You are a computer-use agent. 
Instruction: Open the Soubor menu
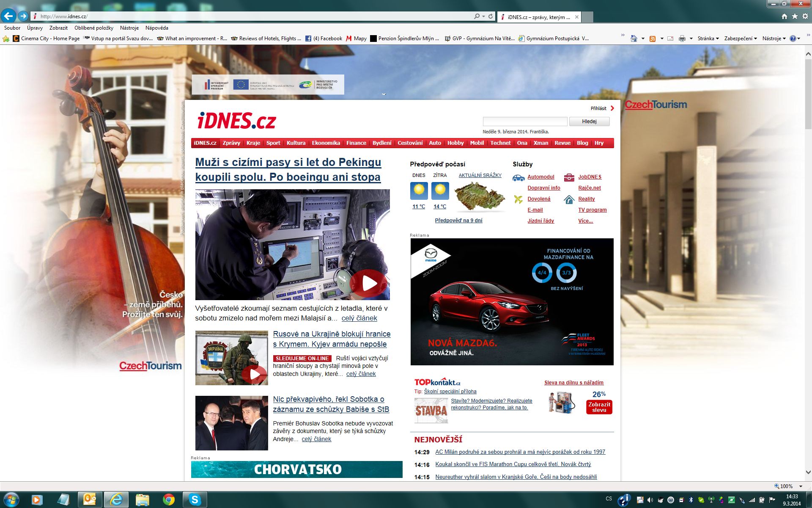click(12, 28)
